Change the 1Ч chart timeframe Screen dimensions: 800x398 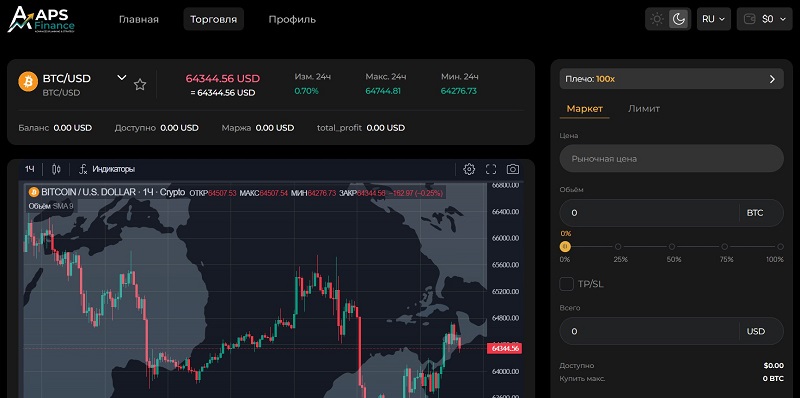point(30,169)
